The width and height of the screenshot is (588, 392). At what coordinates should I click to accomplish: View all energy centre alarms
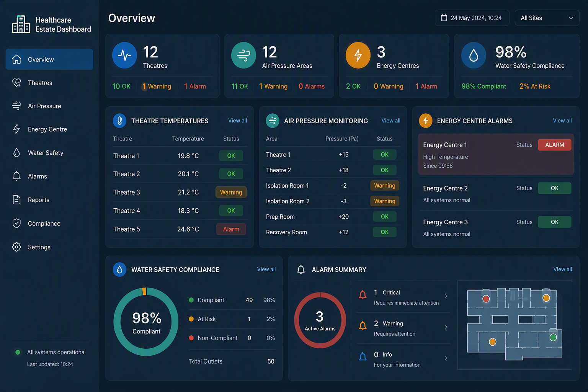[562, 121]
